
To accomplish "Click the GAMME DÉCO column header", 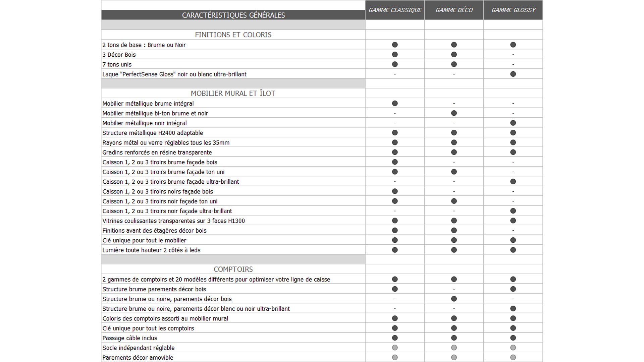I will [x=454, y=10].
